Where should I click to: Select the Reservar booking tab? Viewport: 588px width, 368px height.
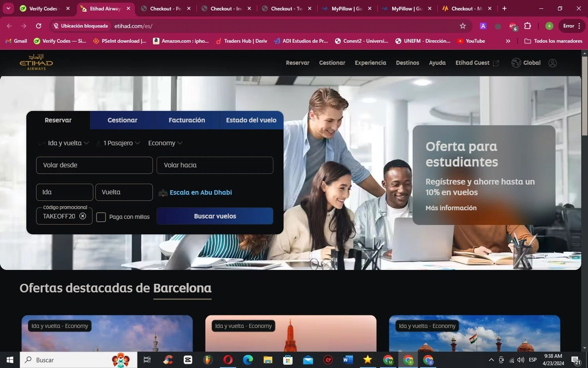[x=58, y=120]
